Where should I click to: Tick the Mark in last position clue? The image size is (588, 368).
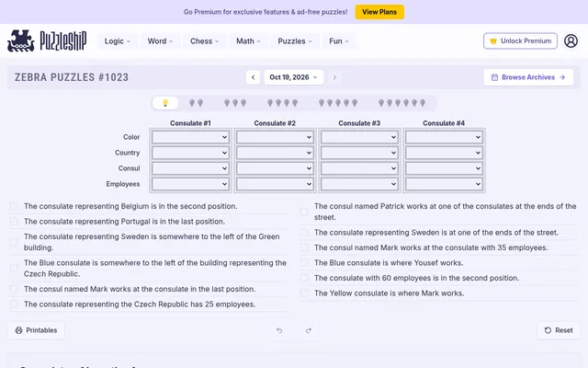pos(14,289)
